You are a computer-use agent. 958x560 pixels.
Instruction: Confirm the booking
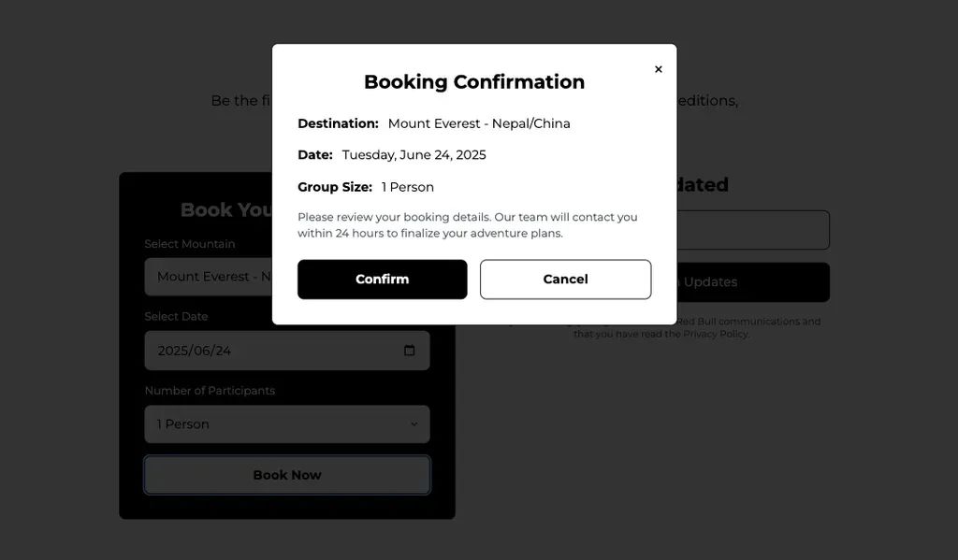pyautogui.click(x=382, y=280)
